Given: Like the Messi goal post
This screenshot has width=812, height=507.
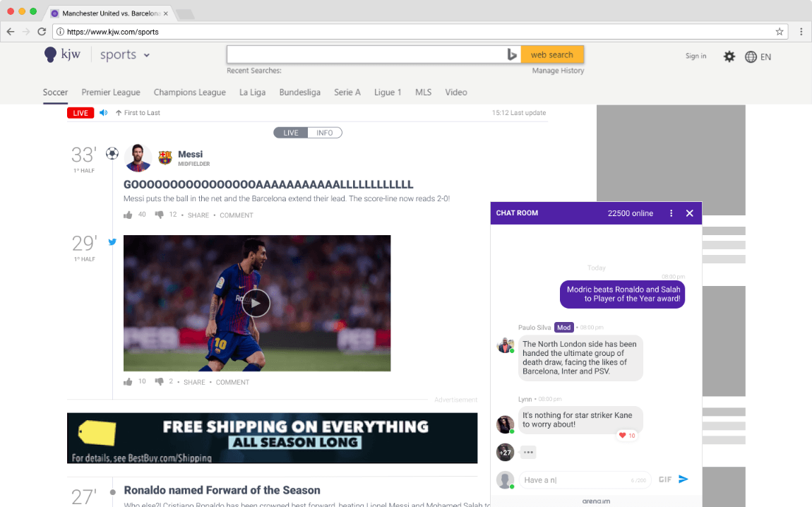Looking at the screenshot, I should click(x=128, y=215).
